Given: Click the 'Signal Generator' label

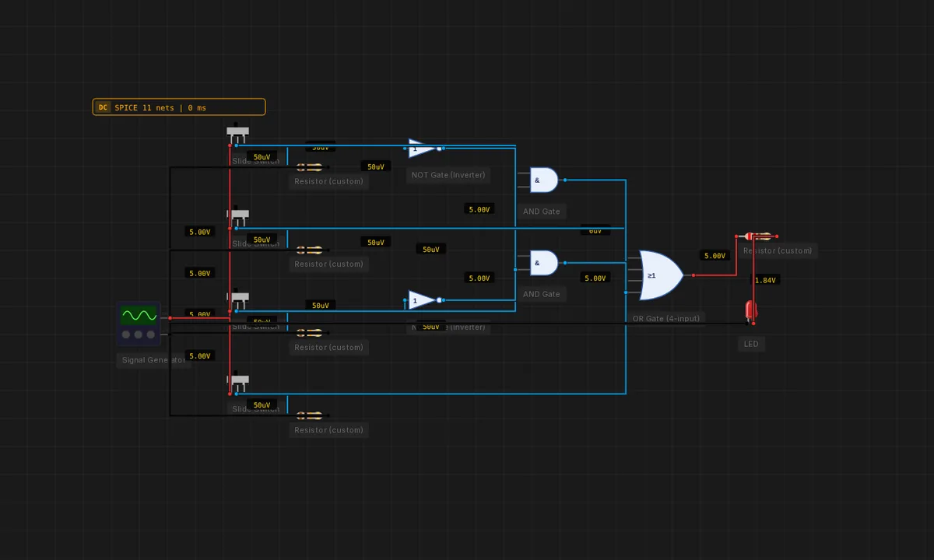Looking at the screenshot, I should 154,360.
